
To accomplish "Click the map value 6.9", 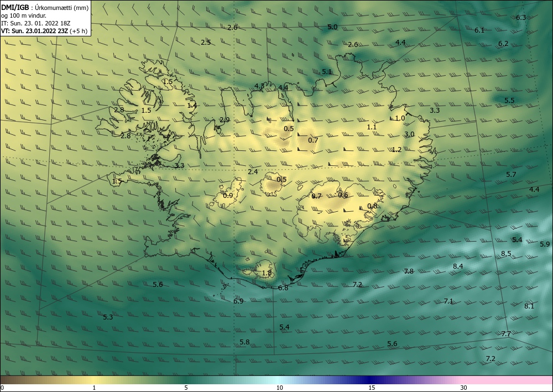I will 238,301.
